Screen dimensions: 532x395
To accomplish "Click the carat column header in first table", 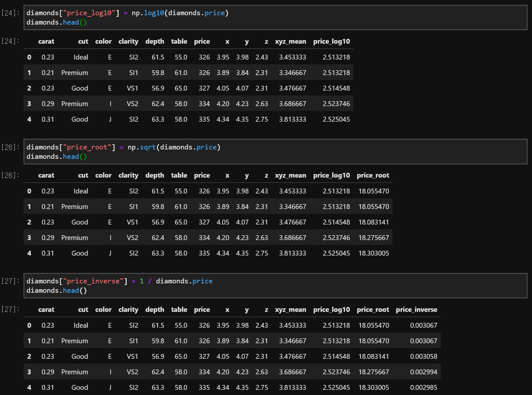I will click(46, 41).
